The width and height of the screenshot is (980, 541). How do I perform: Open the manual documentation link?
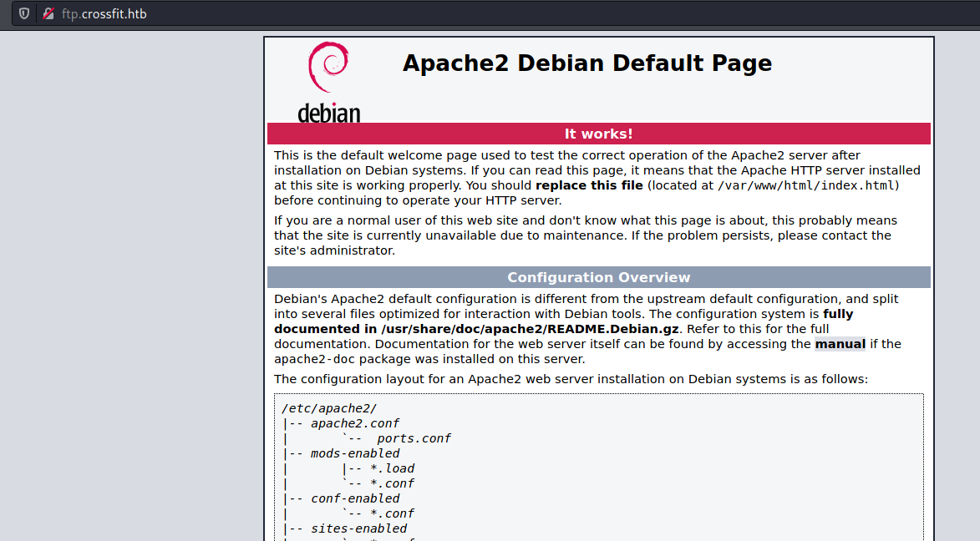point(840,344)
